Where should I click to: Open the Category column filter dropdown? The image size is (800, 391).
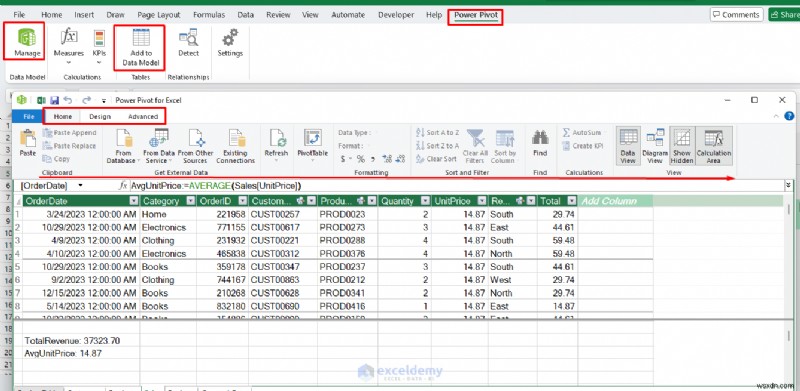click(190, 201)
